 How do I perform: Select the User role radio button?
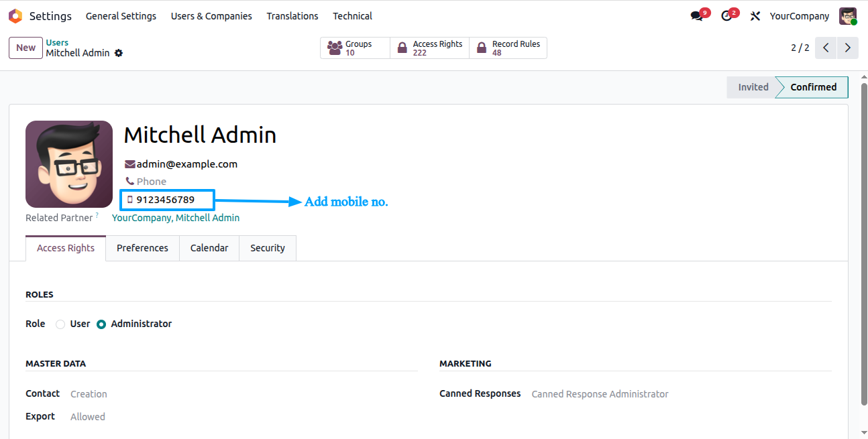pos(60,324)
